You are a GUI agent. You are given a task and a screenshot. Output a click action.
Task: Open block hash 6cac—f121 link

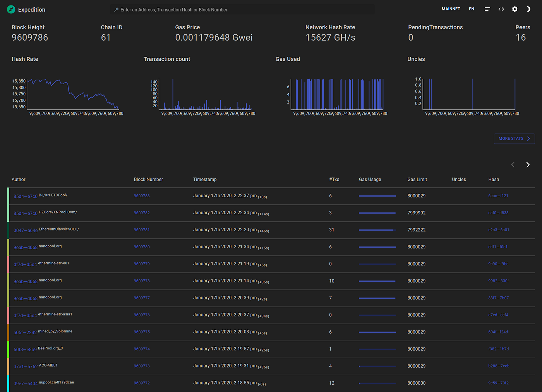[x=498, y=196]
